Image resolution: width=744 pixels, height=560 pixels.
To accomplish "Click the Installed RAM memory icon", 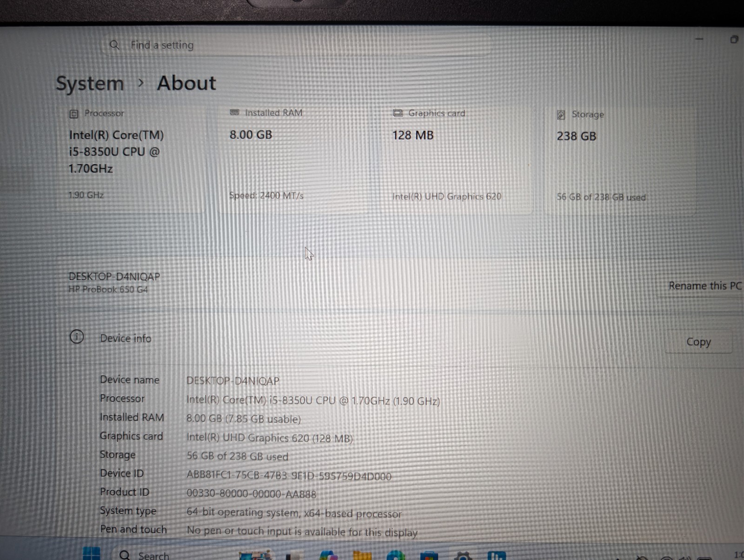I will tap(234, 113).
